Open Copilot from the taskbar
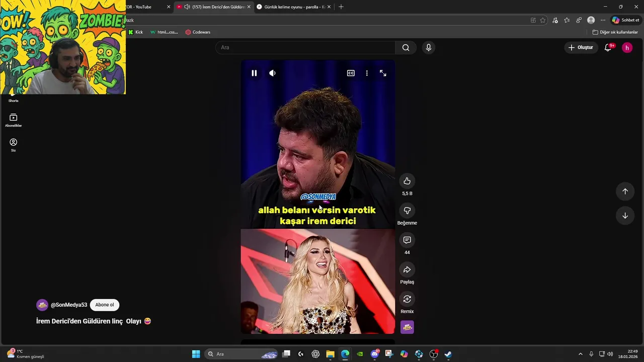 click(404, 354)
